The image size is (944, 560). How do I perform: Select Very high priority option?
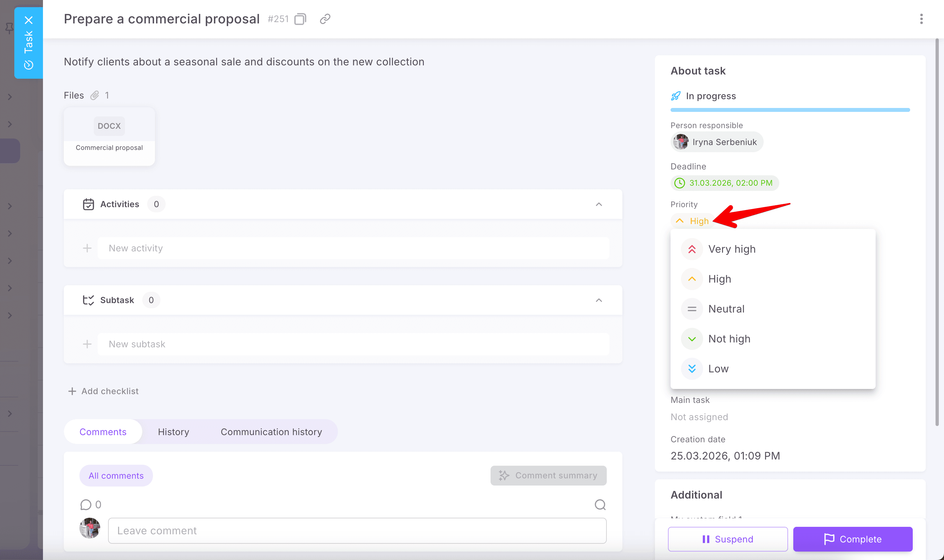coord(731,249)
